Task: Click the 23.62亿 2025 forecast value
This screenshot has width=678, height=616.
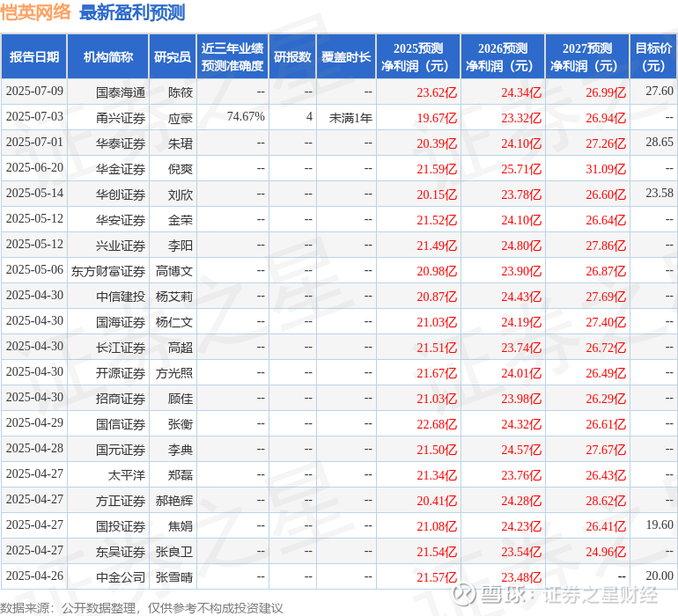Action: 437,92
